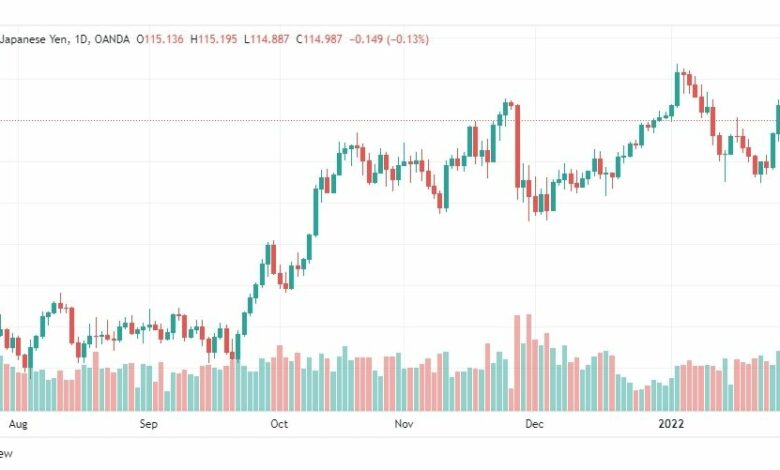Select the Sep label on time axis
The height and width of the screenshot is (470, 780).
pyautogui.click(x=148, y=424)
